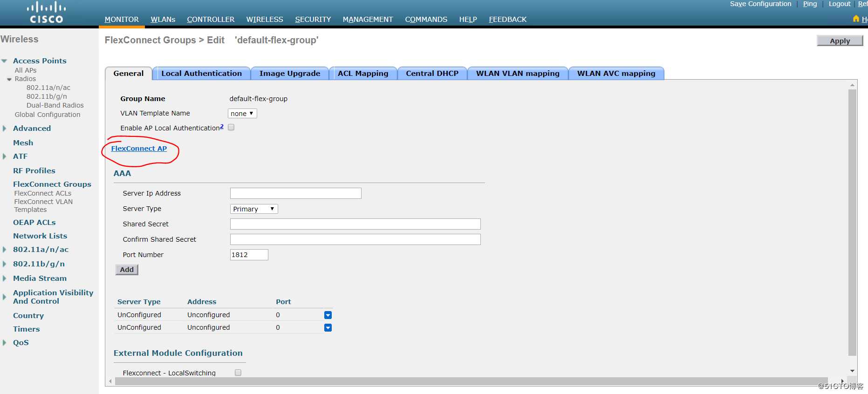This screenshot has width=868, height=394.
Task: Switch to the Local Authentication tab
Action: [x=202, y=74]
